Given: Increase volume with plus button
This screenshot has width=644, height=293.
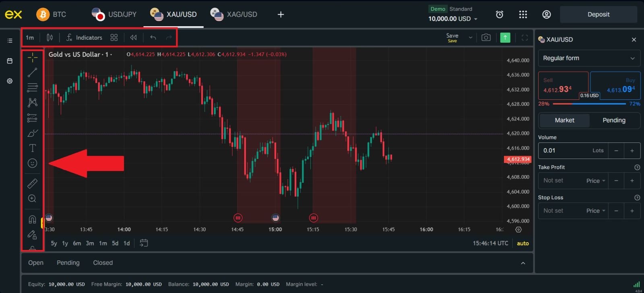Looking at the screenshot, I should click(632, 151).
